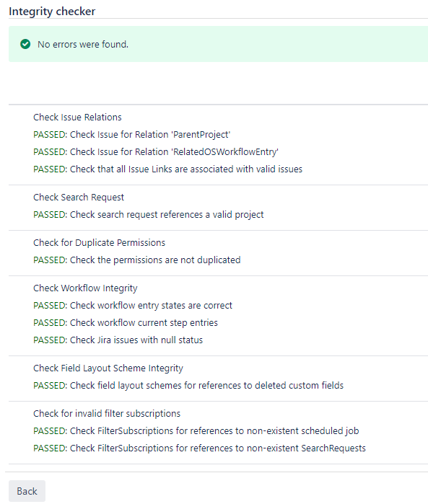
Task: Click 'Check for invalid filter subscriptions' title
Action: [x=107, y=413]
